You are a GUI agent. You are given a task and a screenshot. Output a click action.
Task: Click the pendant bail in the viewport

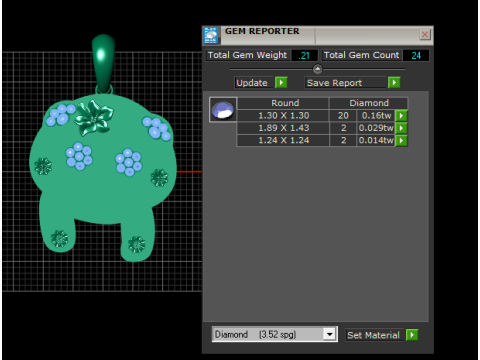coord(104,63)
